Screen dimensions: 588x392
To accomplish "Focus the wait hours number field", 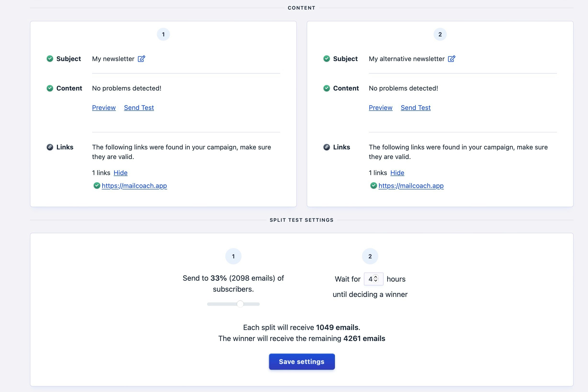I will click(x=370, y=279).
